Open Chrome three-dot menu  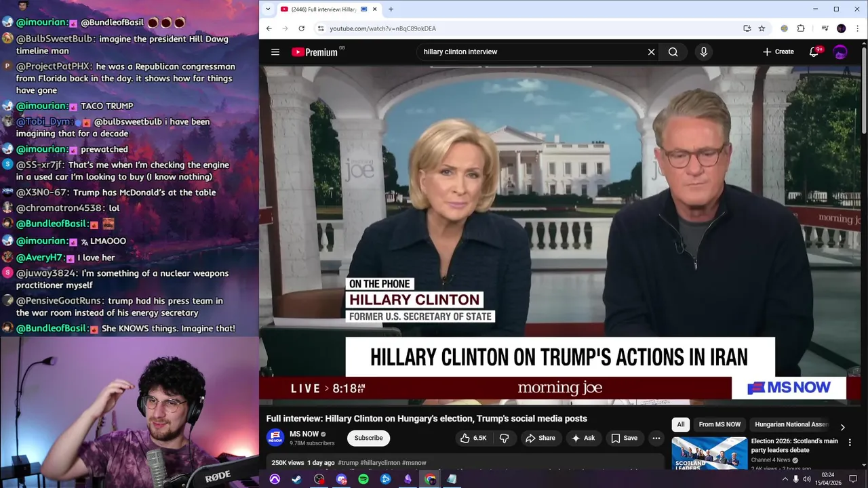pos(858,28)
